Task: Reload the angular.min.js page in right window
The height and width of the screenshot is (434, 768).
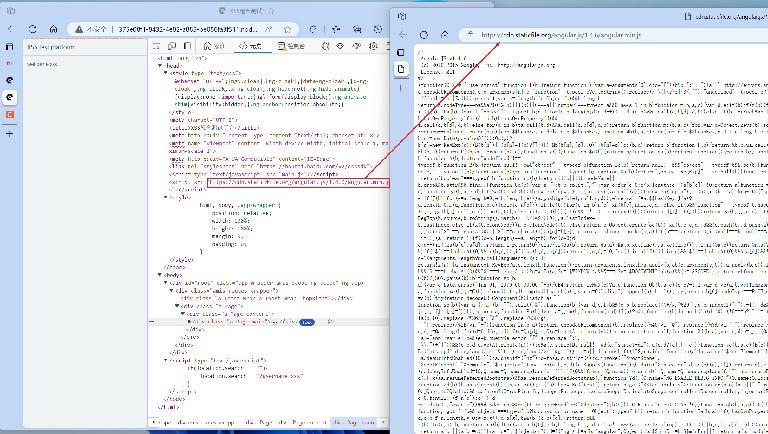Action: click(424, 35)
